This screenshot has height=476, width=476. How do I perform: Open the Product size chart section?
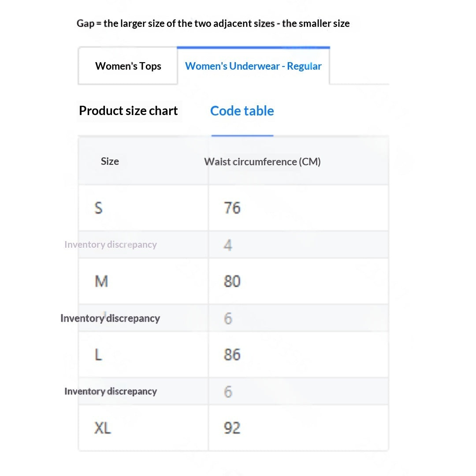click(128, 111)
